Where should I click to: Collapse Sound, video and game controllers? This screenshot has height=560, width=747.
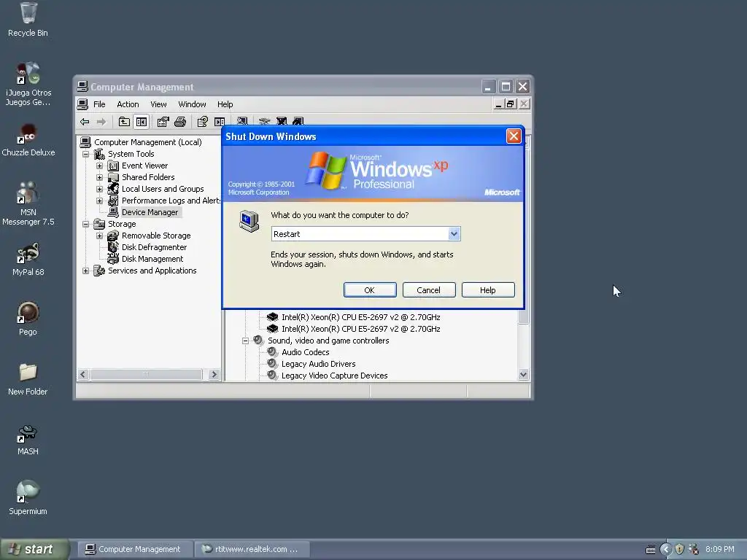245,341
